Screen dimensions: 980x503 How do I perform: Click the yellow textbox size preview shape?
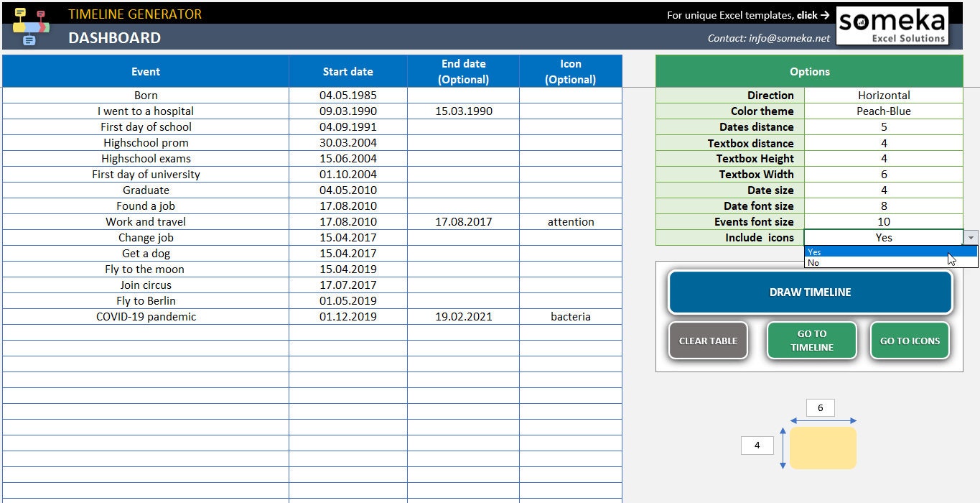point(823,447)
